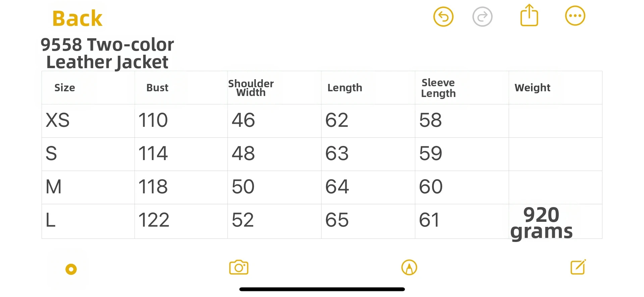Select the XS size cell
This screenshot has height=297, width=644.
58,120
